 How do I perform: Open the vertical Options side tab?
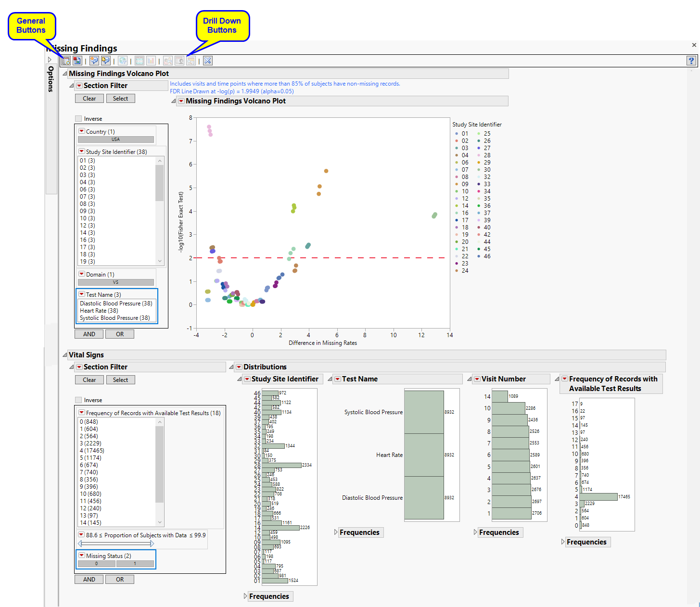pos(51,79)
